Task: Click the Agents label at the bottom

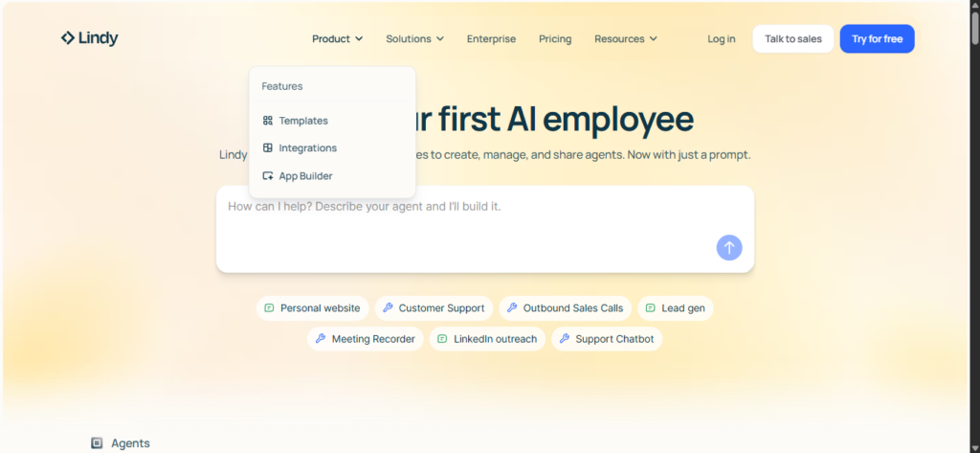Action: (x=130, y=443)
